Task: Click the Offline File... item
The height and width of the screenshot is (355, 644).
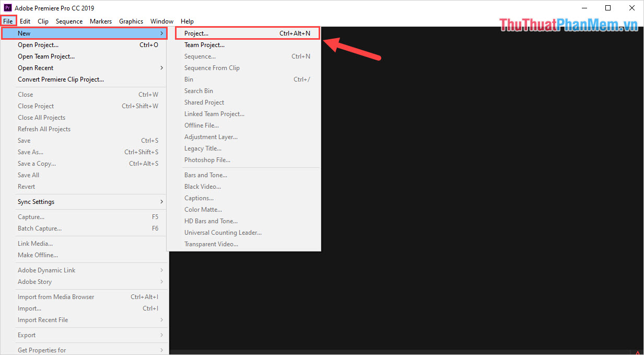Action: coord(243,125)
